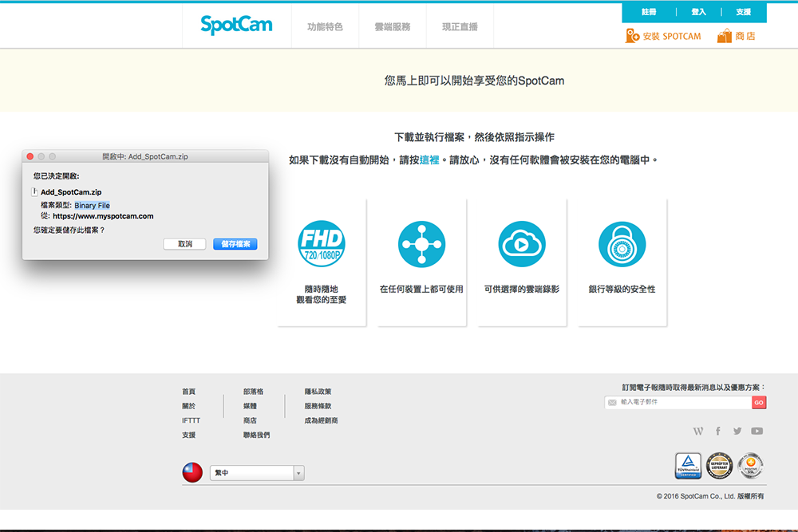Image resolution: width=798 pixels, height=532 pixels.
Task: Open the Facebook icon in footer
Action: 718,431
